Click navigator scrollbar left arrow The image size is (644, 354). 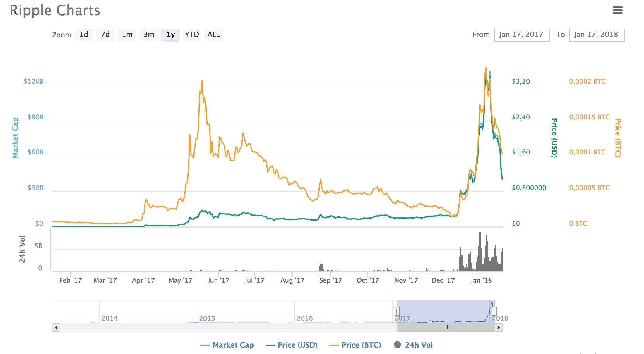point(56,327)
